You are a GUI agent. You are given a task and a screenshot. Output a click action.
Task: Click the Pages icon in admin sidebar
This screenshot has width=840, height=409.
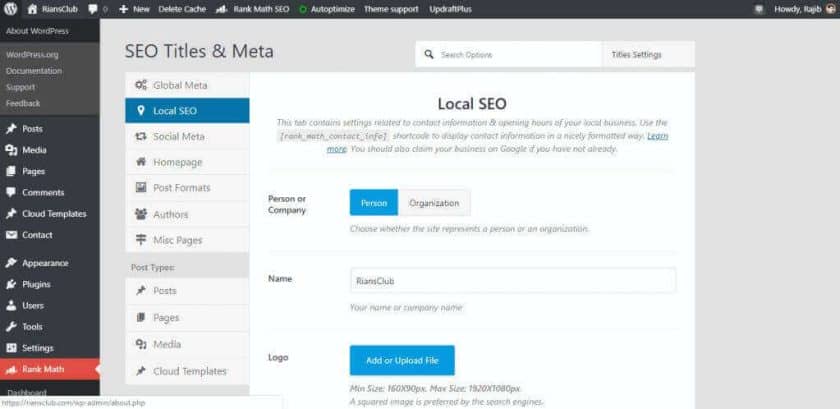point(11,172)
